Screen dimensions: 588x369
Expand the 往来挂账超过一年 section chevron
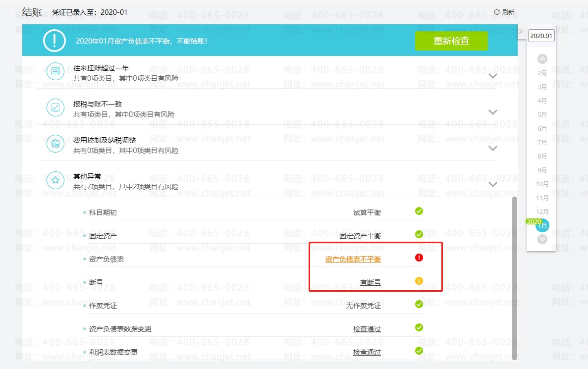(x=492, y=77)
